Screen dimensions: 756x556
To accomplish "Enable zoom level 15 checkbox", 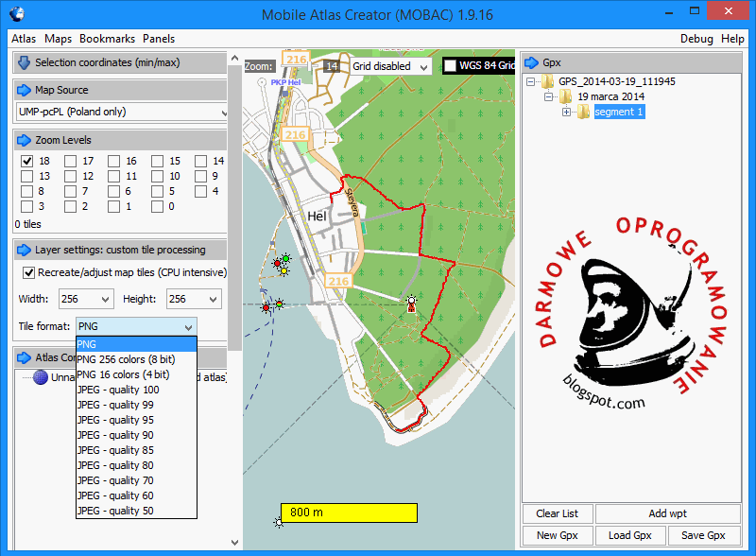I will 157,161.
